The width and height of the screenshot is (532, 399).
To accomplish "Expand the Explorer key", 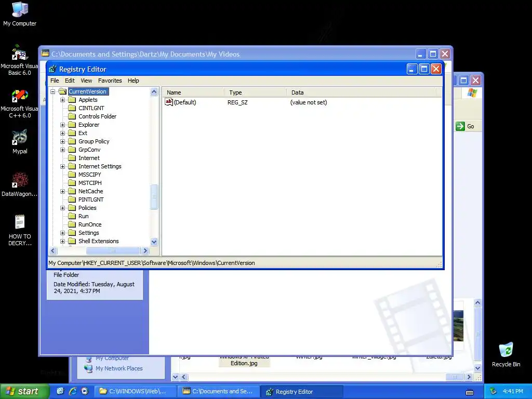I will pos(63,125).
